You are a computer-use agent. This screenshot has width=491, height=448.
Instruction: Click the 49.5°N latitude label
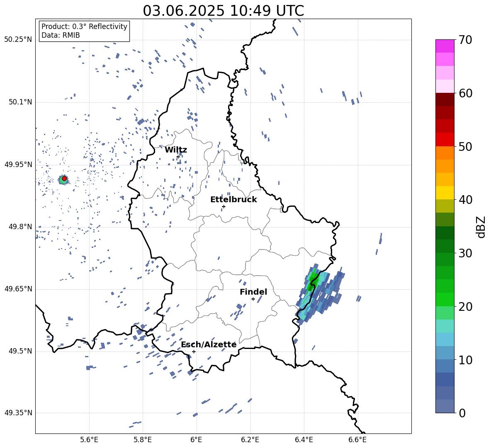pos(20,351)
